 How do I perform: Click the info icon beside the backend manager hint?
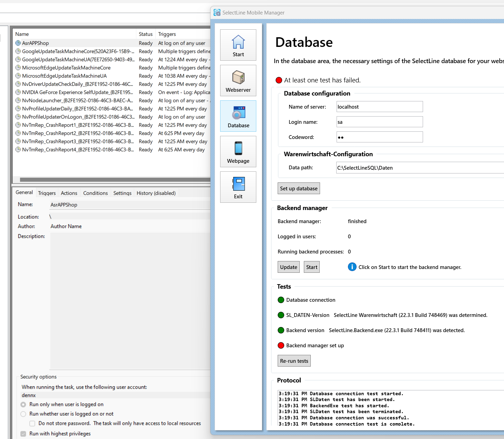click(x=352, y=267)
